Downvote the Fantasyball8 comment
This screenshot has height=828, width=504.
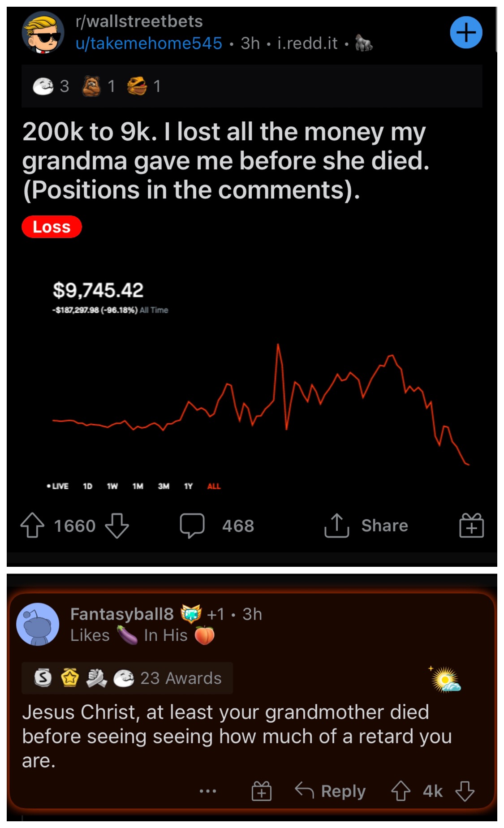click(x=465, y=791)
